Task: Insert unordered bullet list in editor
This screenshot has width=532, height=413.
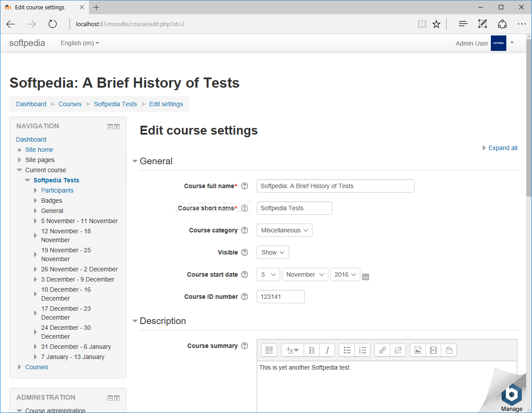Action: tap(347, 350)
